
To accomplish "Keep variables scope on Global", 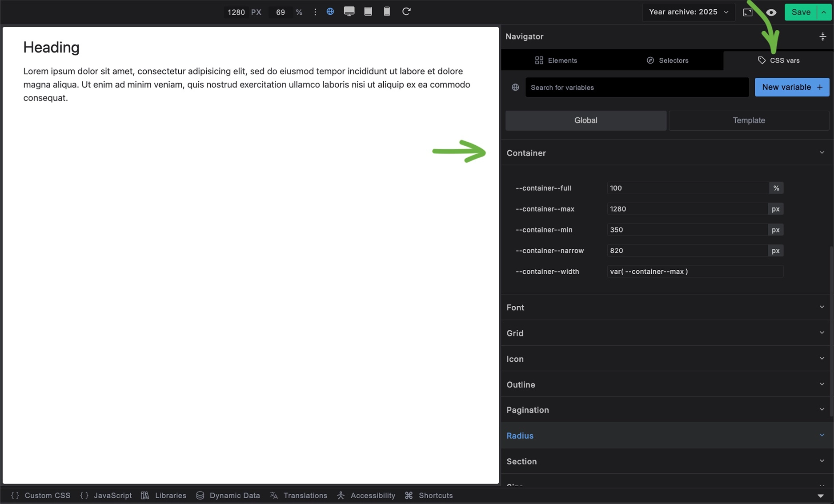I will [585, 120].
